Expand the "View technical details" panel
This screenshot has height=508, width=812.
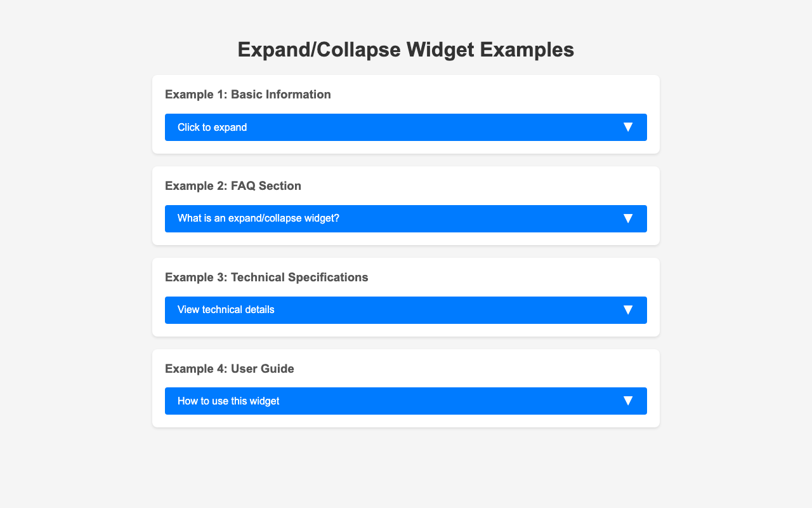(x=406, y=310)
